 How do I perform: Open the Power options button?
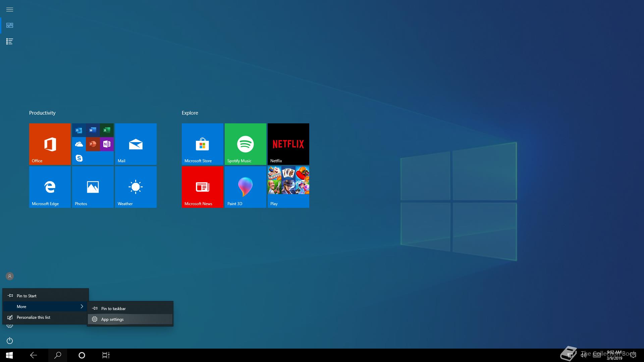point(10,341)
